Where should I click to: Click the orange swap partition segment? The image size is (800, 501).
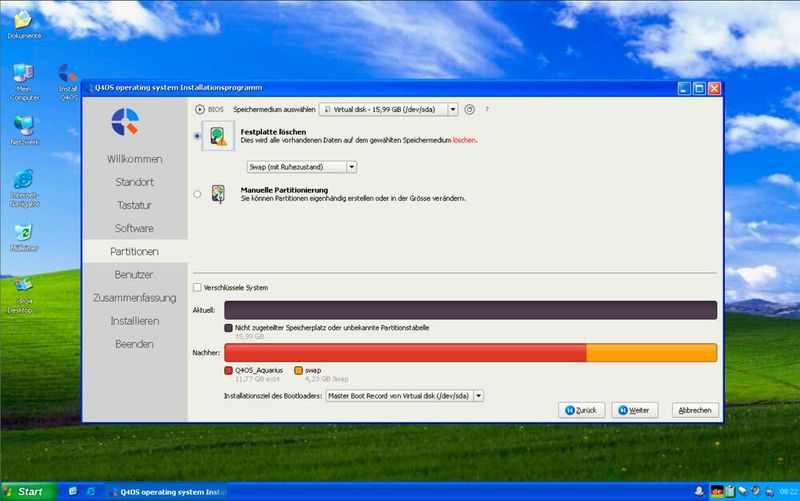pyautogui.click(x=652, y=353)
